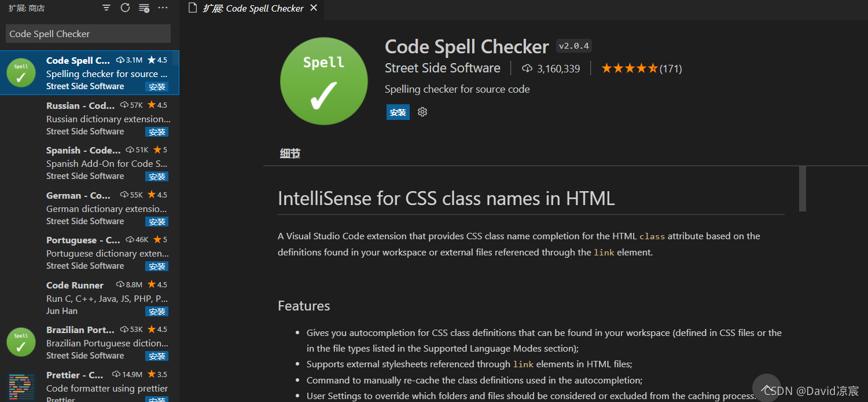The height and width of the screenshot is (402, 868).
Task: Open the 细节 details tab
Action: (290, 154)
